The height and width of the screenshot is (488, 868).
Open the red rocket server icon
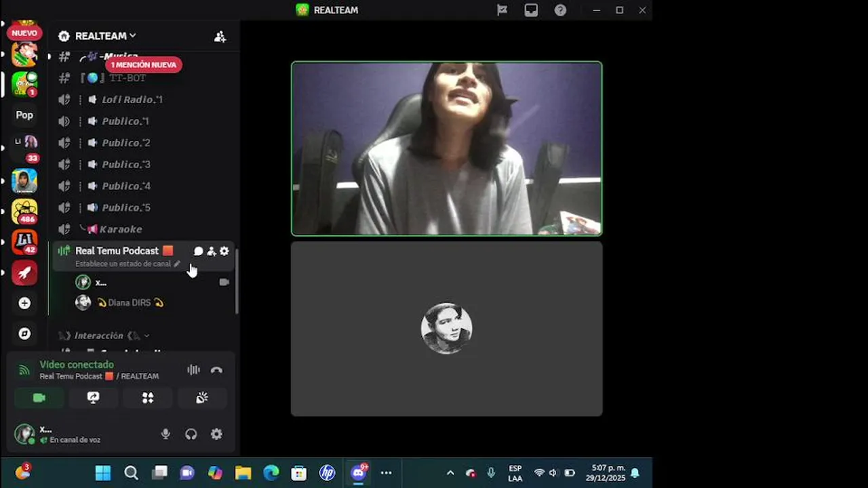click(24, 273)
